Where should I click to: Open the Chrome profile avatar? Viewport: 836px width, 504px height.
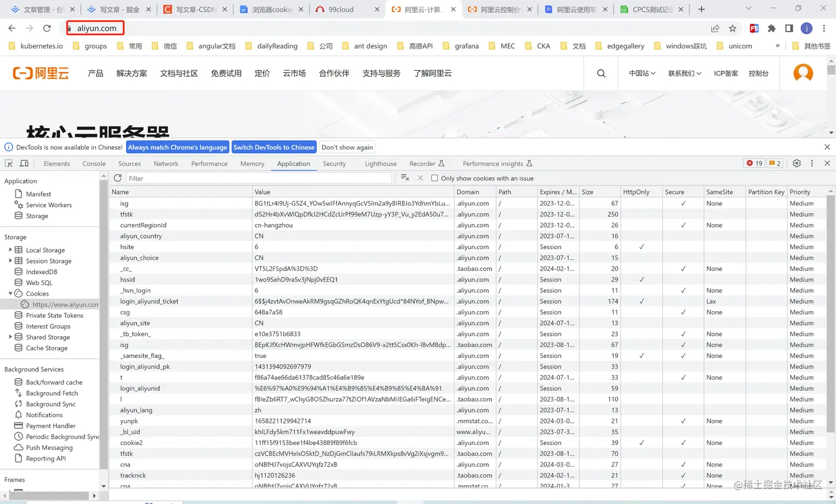807,28
